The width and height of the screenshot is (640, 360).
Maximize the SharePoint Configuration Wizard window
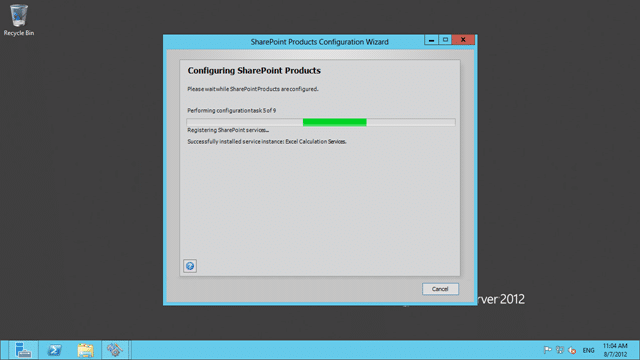pos(445,40)
